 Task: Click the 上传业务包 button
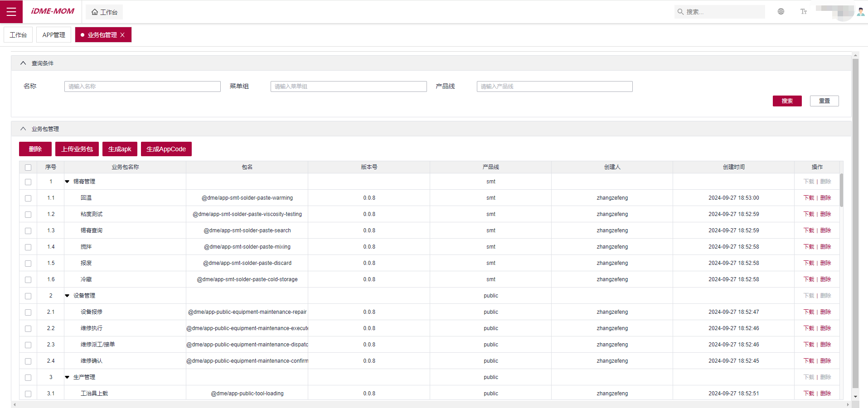[77, 149]
